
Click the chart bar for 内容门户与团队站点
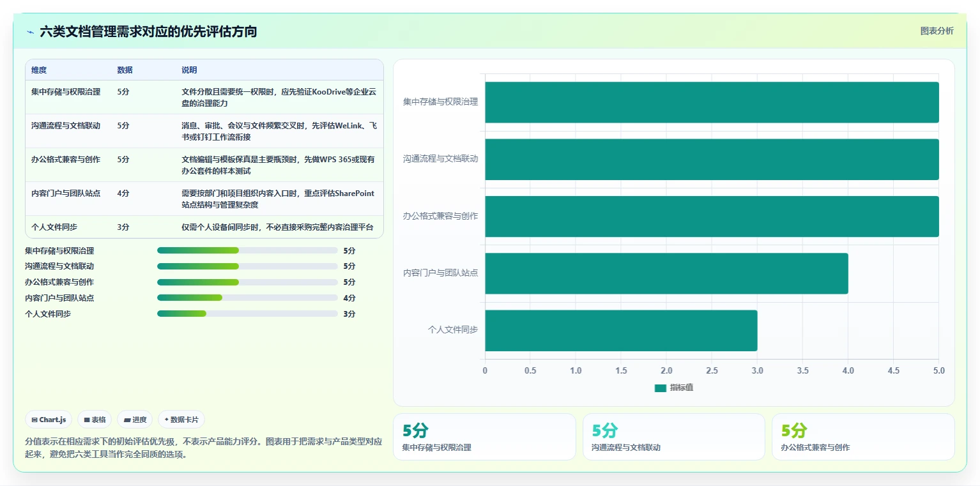(x=666, y=273)
